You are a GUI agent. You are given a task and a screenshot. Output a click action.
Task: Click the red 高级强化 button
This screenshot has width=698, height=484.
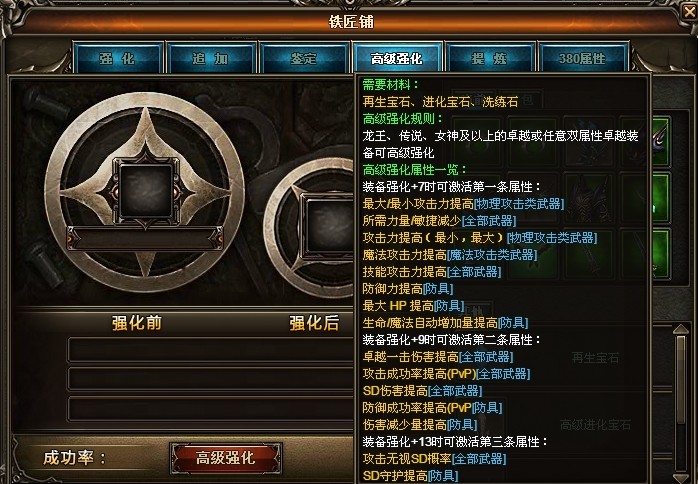pyautogui.click(x=225, y=458)
